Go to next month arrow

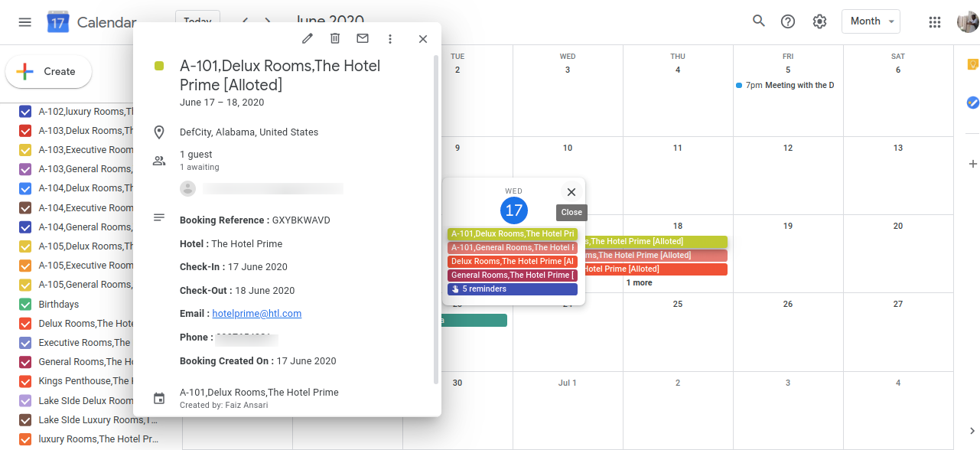(268, 21)
